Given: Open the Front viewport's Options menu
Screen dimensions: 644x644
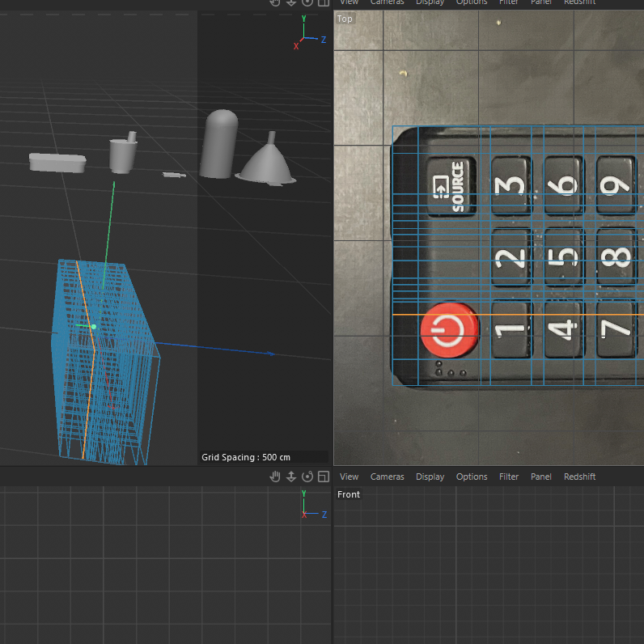Looking at the screenshot, I should pyautogui.click(x=472, y=477).
